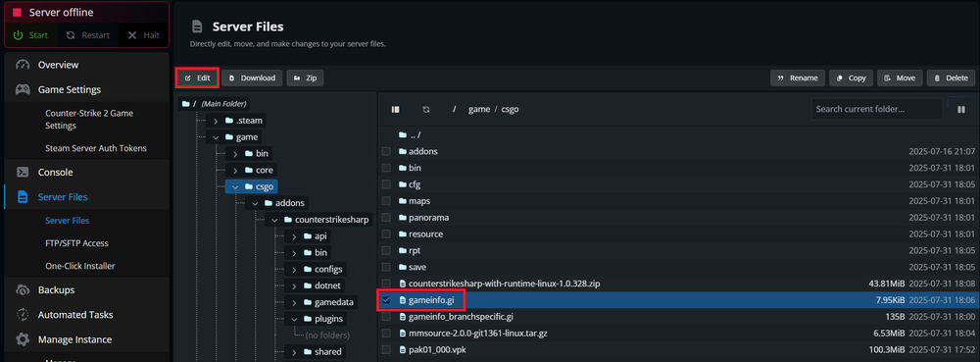Navigate to game in breadcrumb path
This screenshot has width=980, height=362.
[479, 109]
